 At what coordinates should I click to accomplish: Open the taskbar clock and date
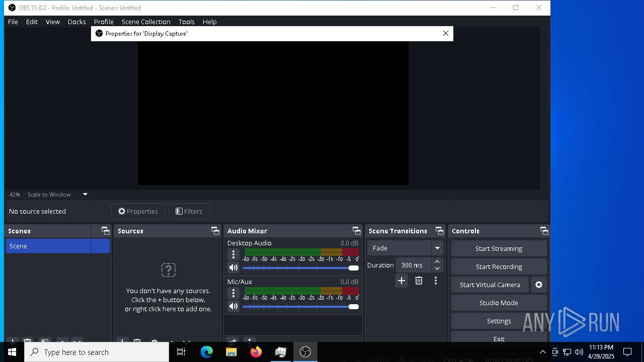click(601, 352)
